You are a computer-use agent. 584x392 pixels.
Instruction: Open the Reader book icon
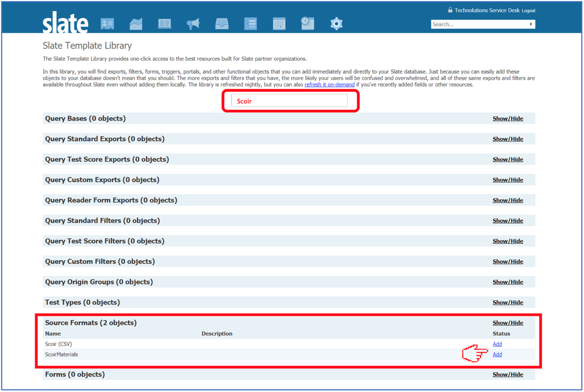(x=164, y=24)
